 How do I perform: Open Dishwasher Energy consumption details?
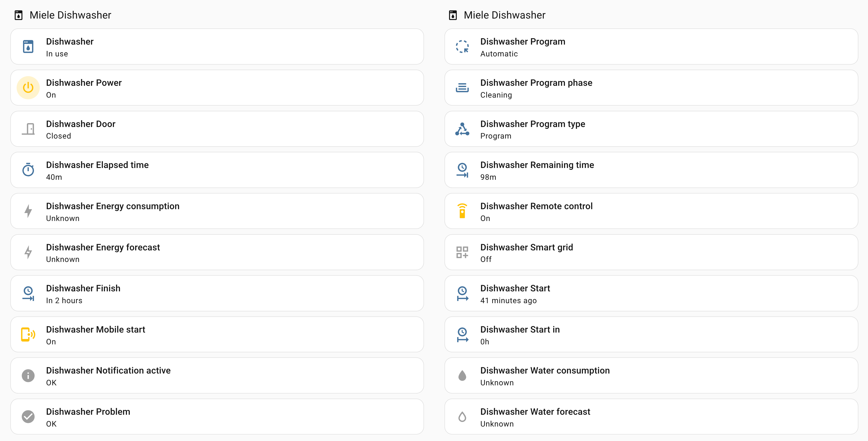coord(217,211)
